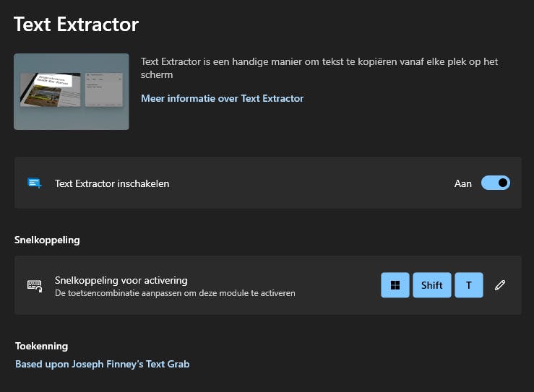
Task: Disable the Text Extractor toggle switch
Action: 496,183
